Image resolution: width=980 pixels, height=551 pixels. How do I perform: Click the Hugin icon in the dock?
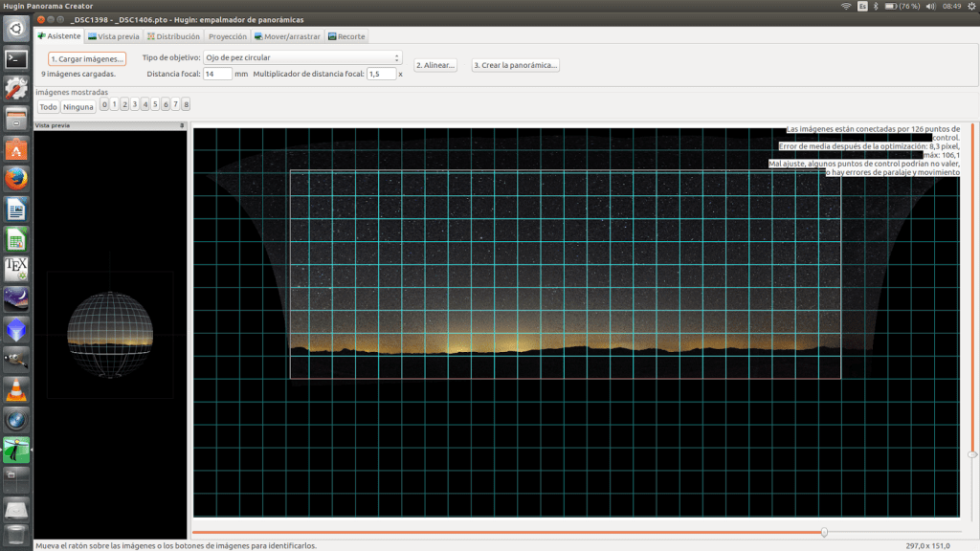16,450
